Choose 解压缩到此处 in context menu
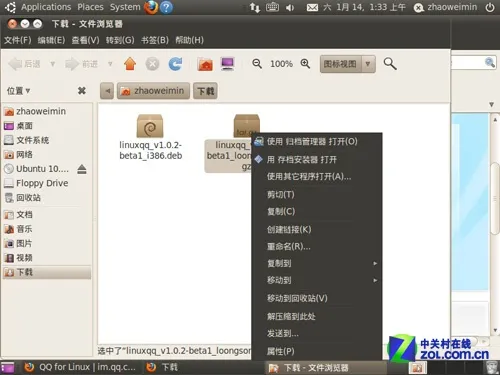The width and height of the screenshot is (500, 375). (317, 316)
